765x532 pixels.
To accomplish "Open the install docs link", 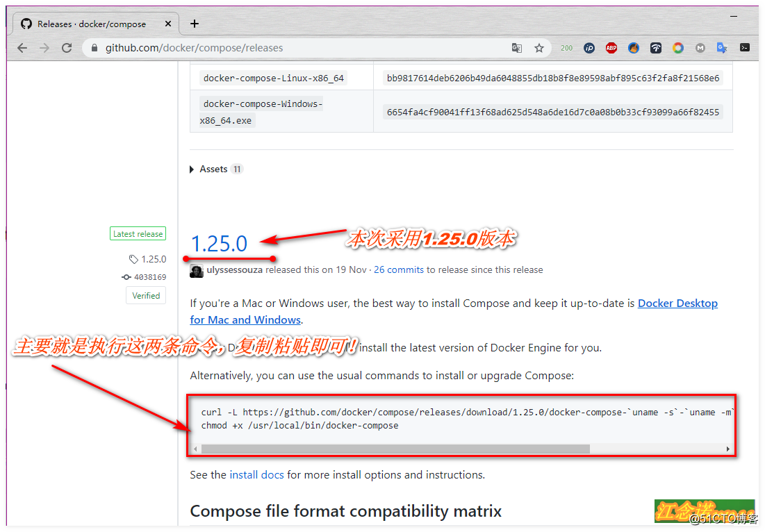I will [256, 475].
